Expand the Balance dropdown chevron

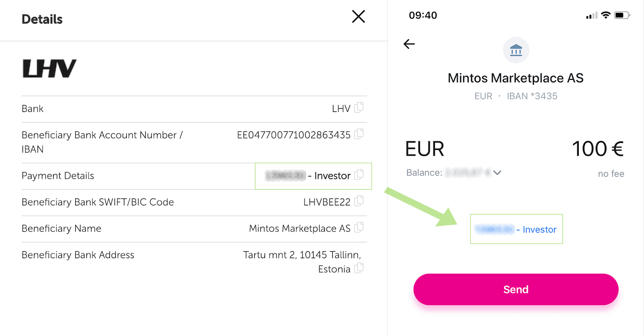coord(497,173)
